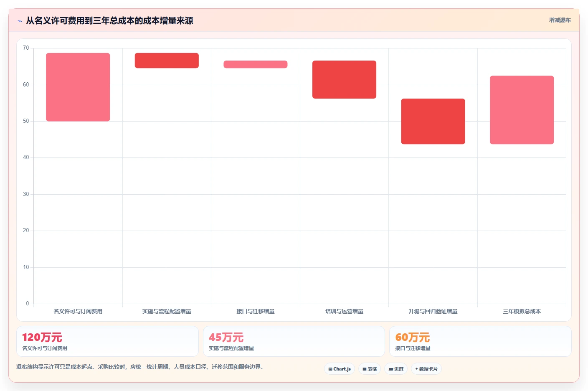
Task: Click x-axis label 名义许可与订阅费用
Action: (78, 311)
